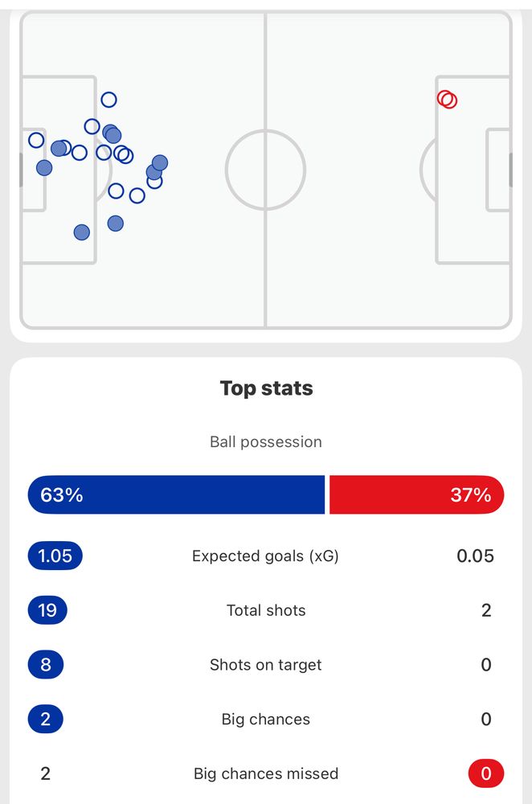Open the Shots on target stat label
This screenshot has height=804, width=532.
pyautogui.click(x=266, y=665)
